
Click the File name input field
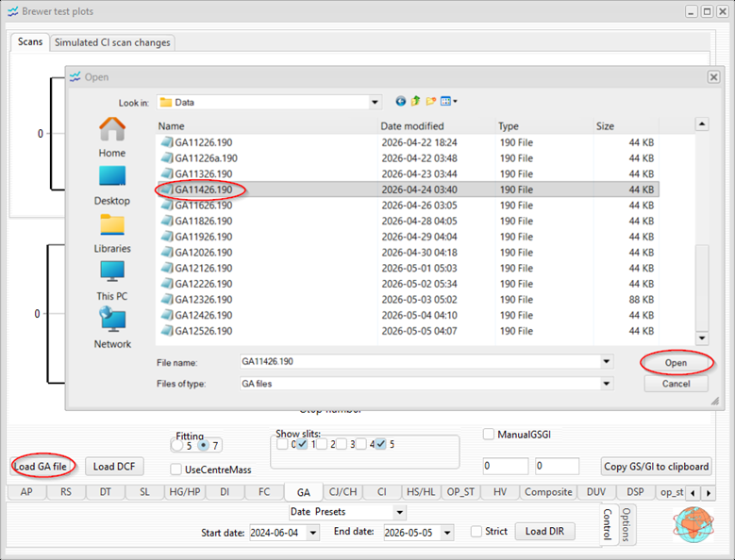coord(420,361)
